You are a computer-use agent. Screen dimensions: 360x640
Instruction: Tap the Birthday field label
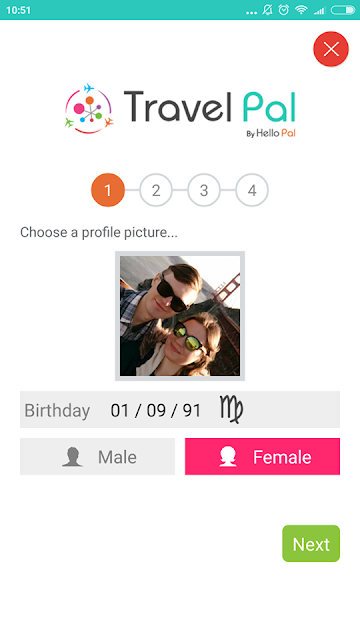(57, 410)
